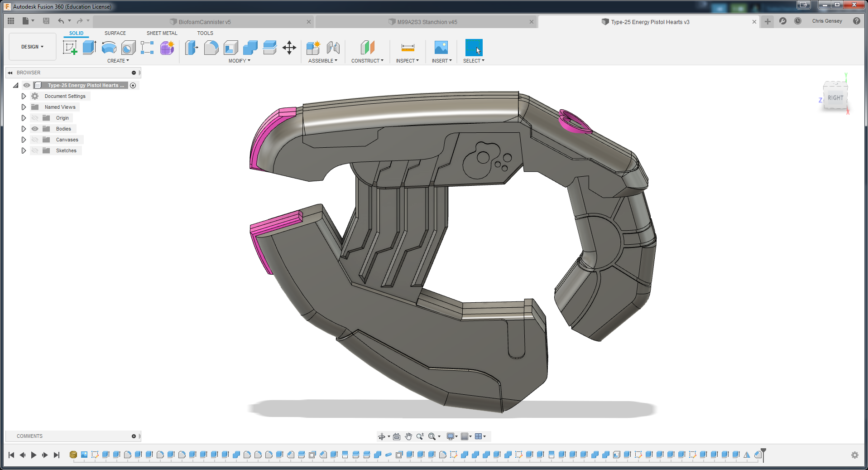Toggle visibility of the root component
868x470 pixels.
click(x=27, y=85)
